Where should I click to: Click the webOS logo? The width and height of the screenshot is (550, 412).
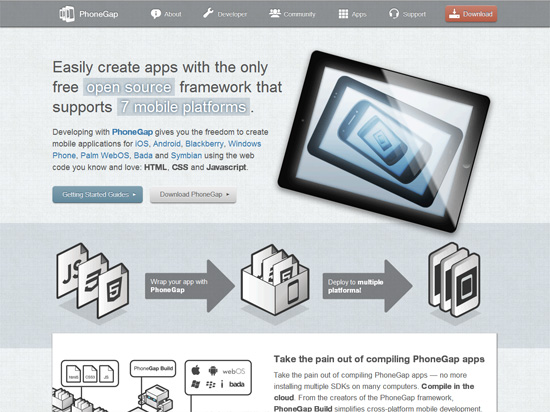pyautogui.click(x=234, y=371)
